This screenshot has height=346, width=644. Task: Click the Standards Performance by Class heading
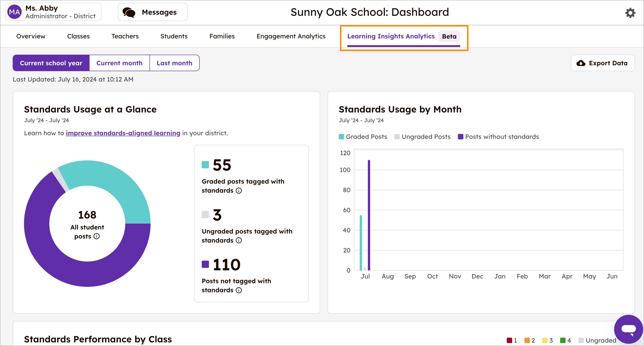(98, 339)
